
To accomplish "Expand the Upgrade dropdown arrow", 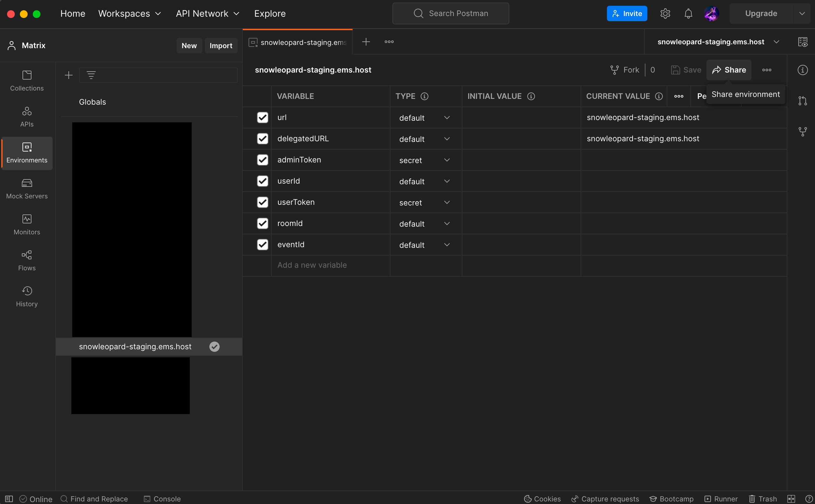I will [x=802, y=14].
